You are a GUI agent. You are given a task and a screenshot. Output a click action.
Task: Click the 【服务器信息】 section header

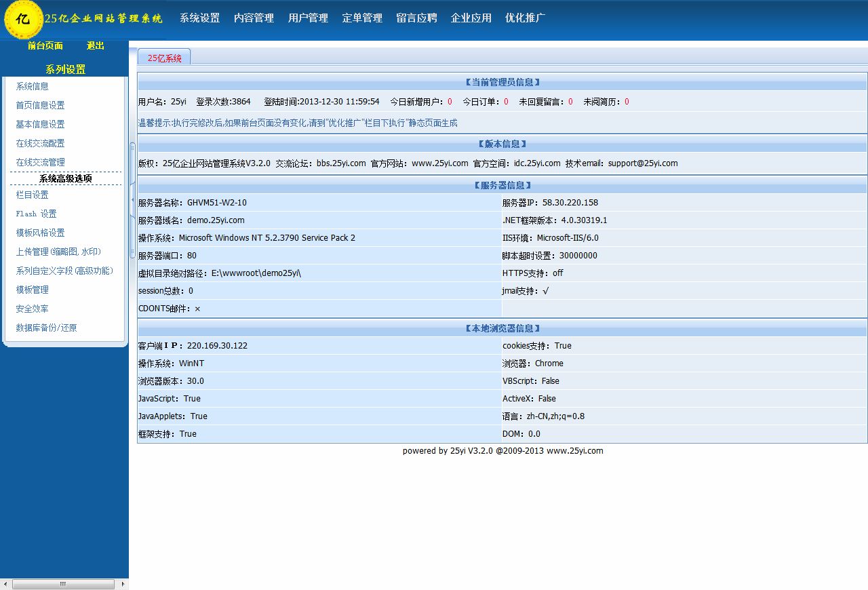(x=502, y=185)
